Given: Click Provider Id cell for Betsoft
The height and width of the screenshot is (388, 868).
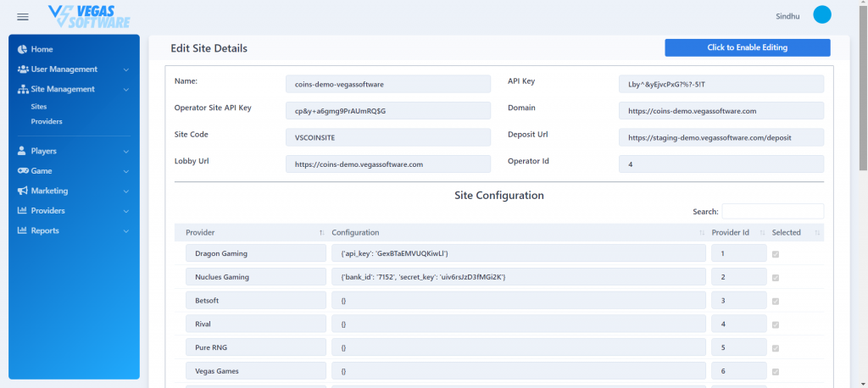Looking at the screenshot, I should 739,301.
